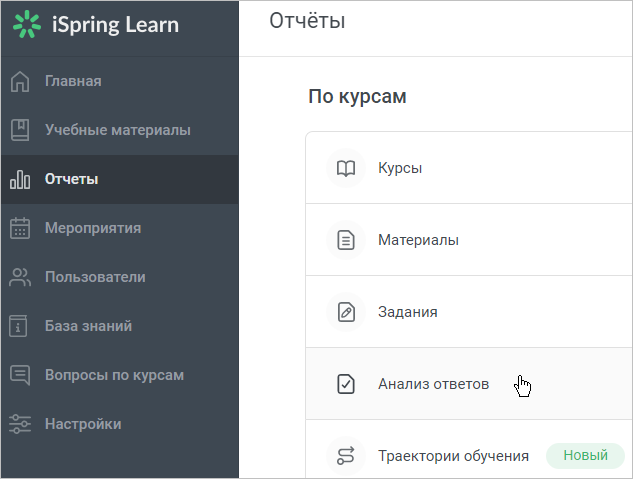The width and height of the screenshot is (633, 479).
Task: Click the checkmark document icon for Анализ ответов
Action: [346, 384]
